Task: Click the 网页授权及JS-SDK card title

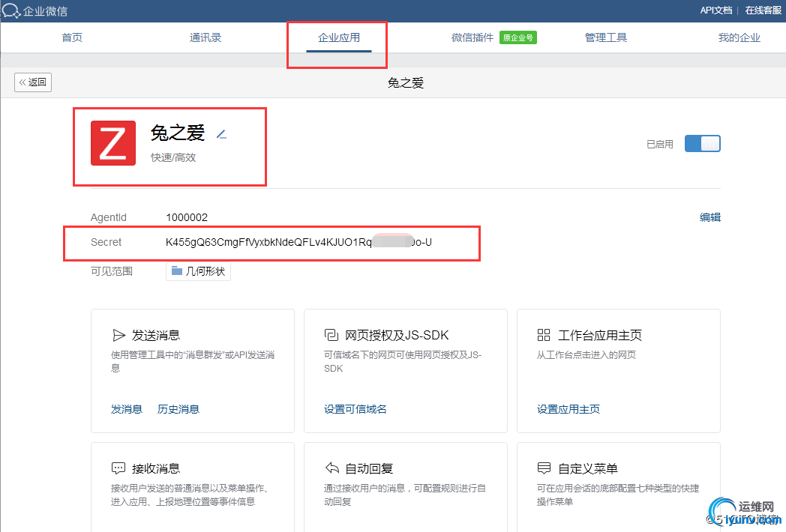Action: tap(397, 335)
